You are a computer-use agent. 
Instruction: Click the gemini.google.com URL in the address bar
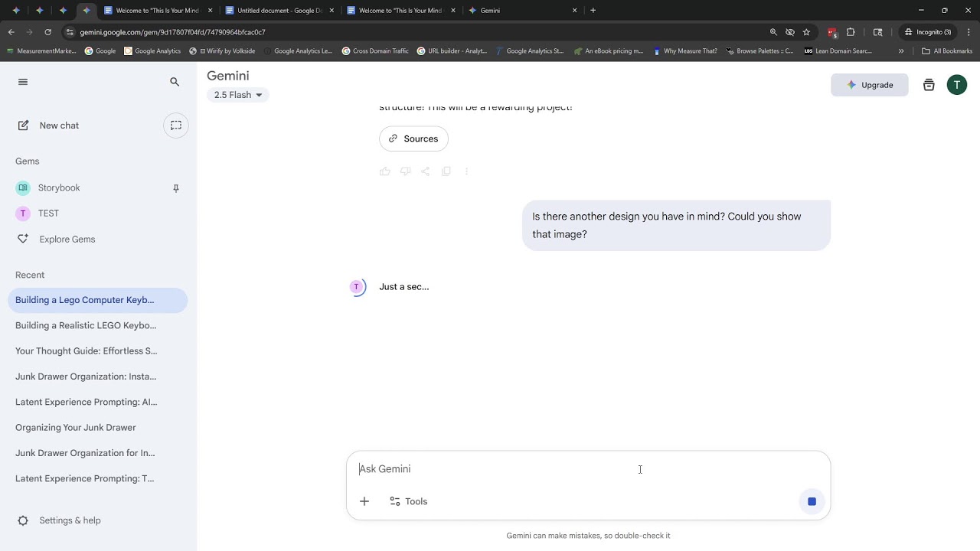(x=173, y=32)
